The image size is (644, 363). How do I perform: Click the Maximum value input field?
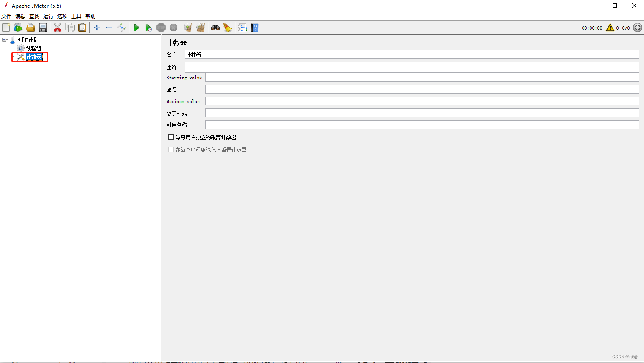(x=422, y=101)
